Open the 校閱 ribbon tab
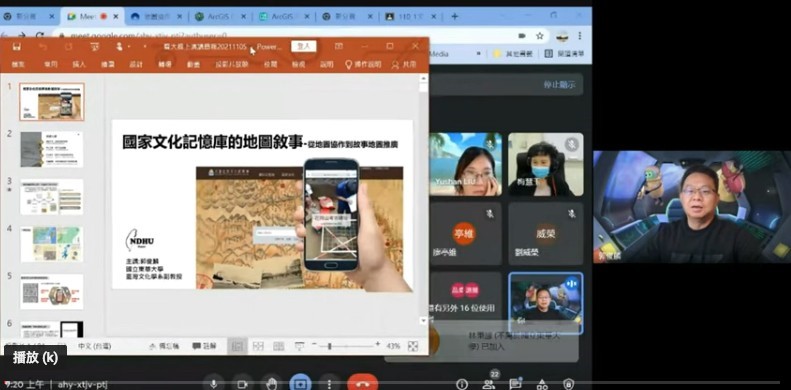791x390 pixels. click(270, 65)
